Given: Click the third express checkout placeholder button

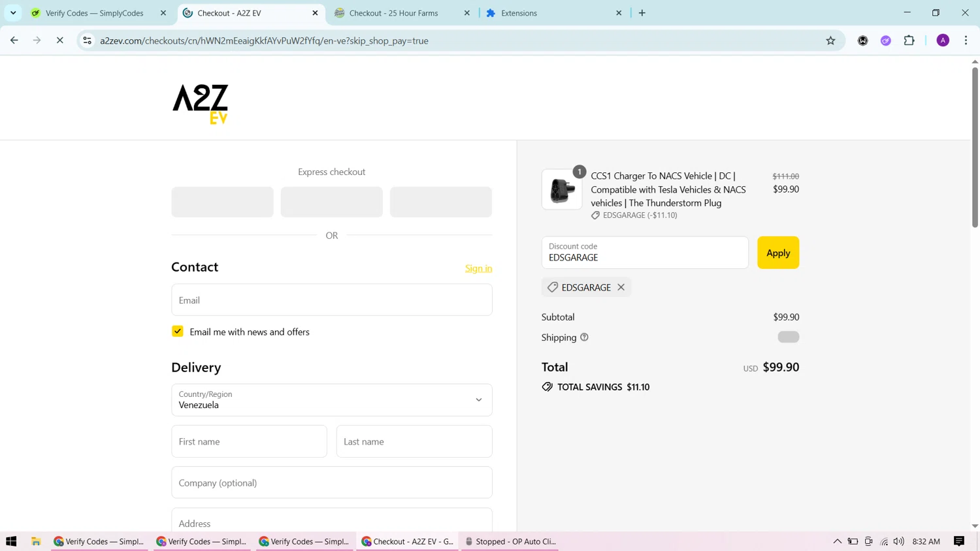Looking at the screenshot, I should coord(441,202).
